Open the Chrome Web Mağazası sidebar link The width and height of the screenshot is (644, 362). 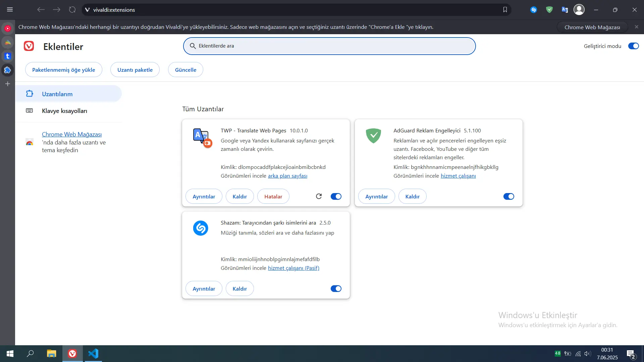pyautogui.click(x=72, y=134)
